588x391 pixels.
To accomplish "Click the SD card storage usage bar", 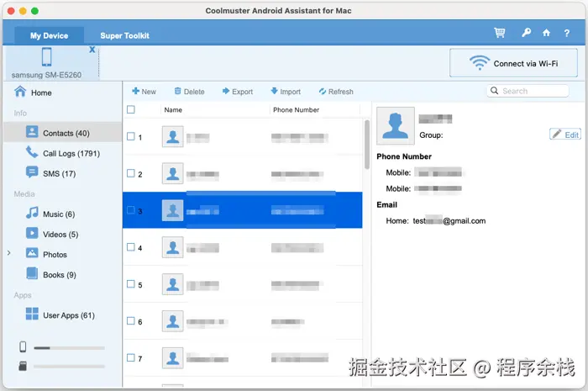I will pos(69,366).
